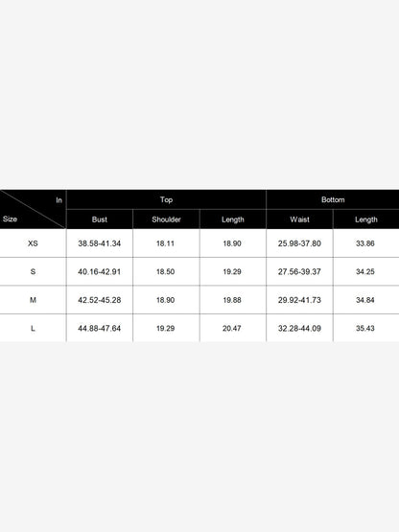Viewport: 399px width, 532px height.
Task: Click the Bottom header cell
Action: 333,199
